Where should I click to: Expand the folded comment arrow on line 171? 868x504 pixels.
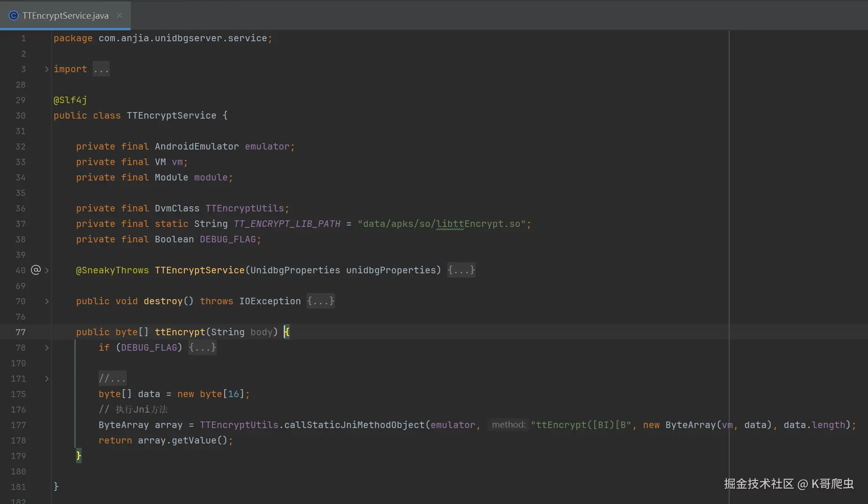point(46,378)
